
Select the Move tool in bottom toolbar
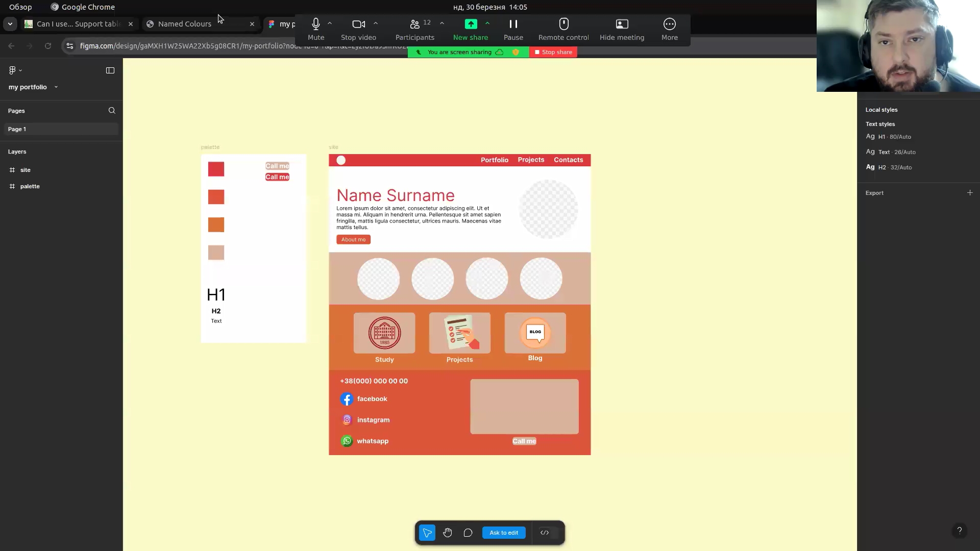click(427, 533)
